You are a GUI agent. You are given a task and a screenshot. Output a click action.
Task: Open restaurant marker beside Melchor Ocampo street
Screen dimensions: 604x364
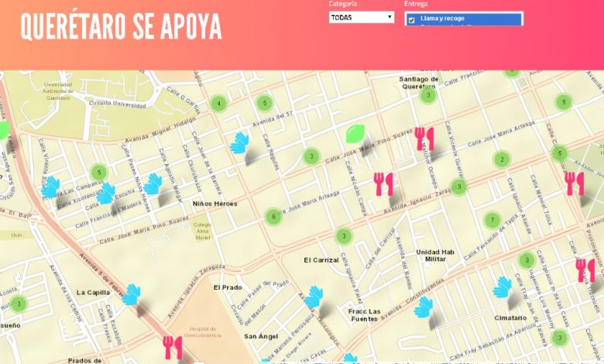[424, 139]
